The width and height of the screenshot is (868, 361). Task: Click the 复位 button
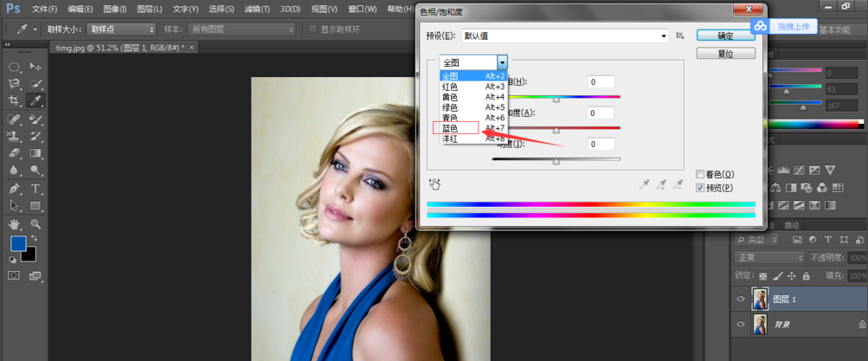pos(726,54)
